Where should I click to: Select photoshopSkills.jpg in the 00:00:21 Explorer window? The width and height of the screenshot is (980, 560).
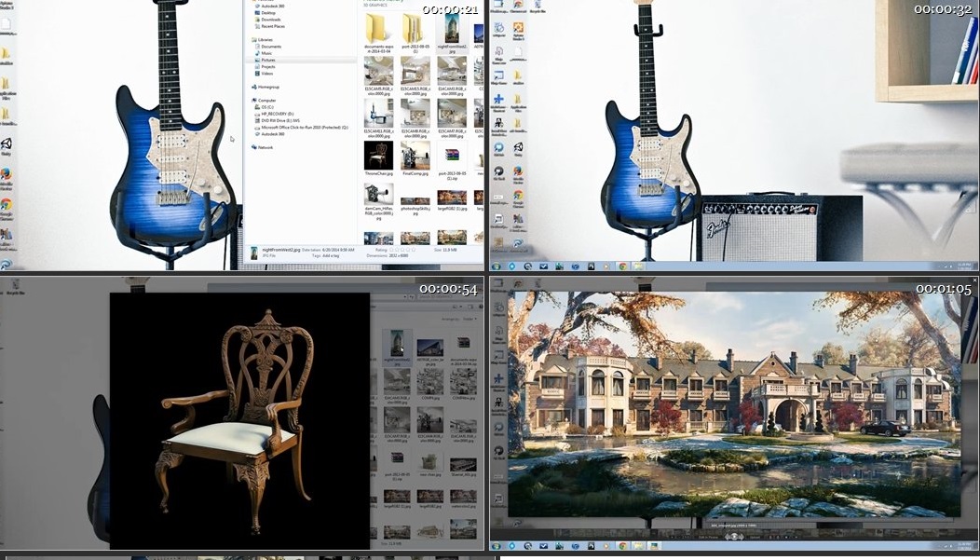[x=415, y=201]
